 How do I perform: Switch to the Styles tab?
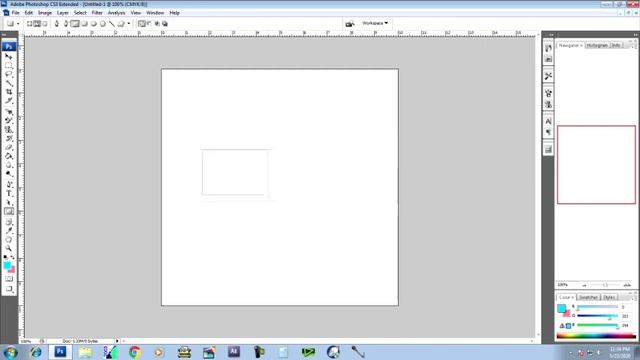609,297
